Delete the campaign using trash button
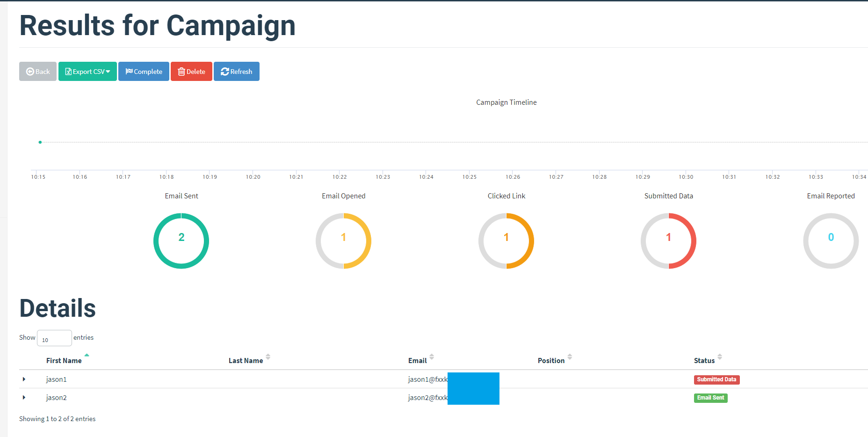The width and height of the screenshot is (868, 437). [x=191, y=72]
